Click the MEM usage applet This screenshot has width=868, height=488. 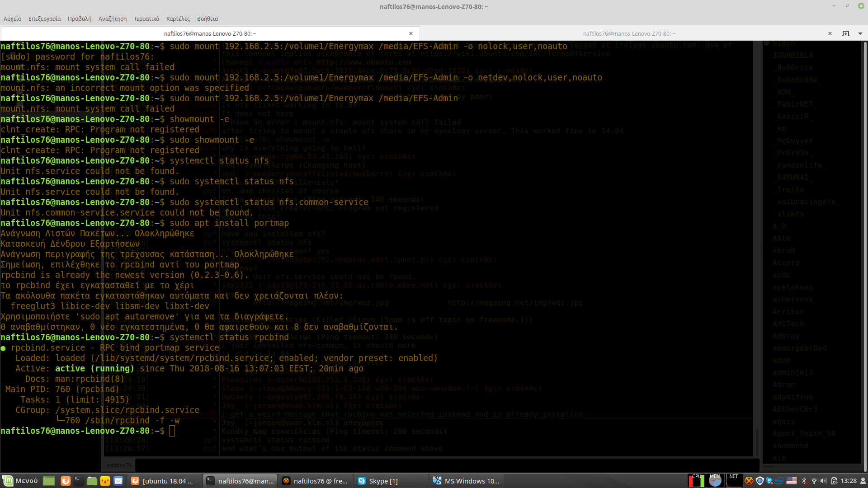(715, 480)
